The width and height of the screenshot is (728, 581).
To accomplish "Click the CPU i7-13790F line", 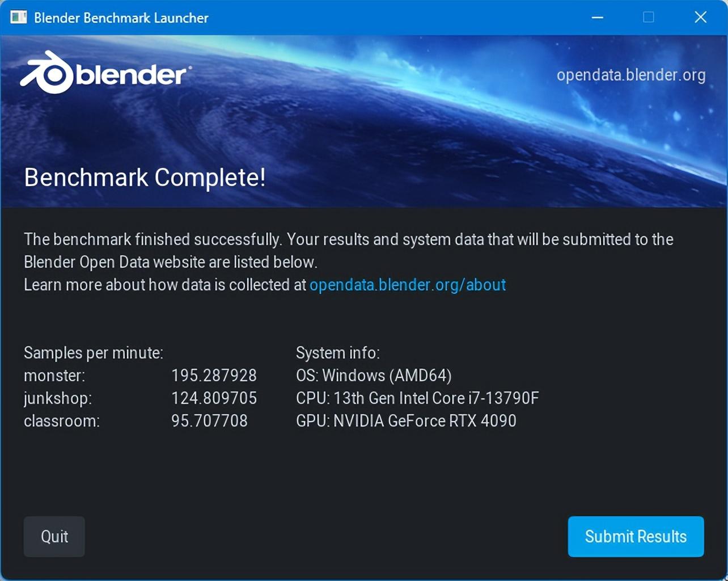I will [417, 398].
